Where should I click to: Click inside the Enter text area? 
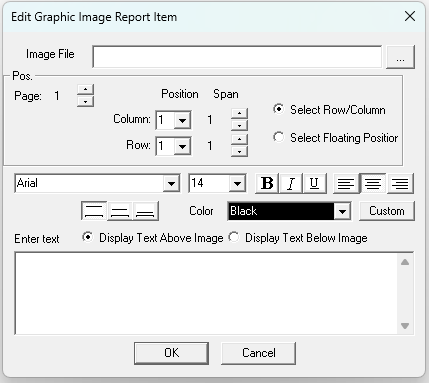pos(206,293)
